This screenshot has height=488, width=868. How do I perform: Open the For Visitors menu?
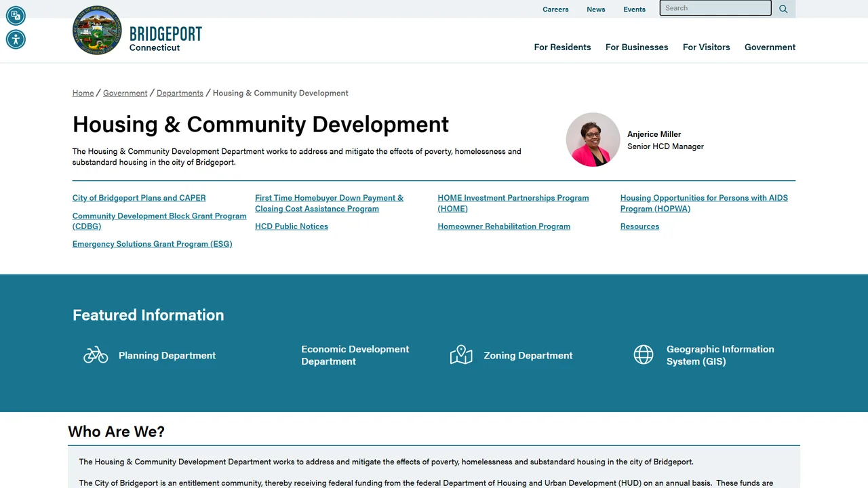[x=707, y=47]
